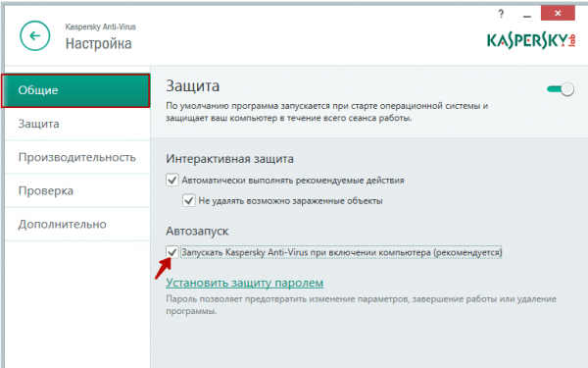This screenshot has width=588, height=368.
Task: Click the large Защита panel heading
Action: pos(193,86)
